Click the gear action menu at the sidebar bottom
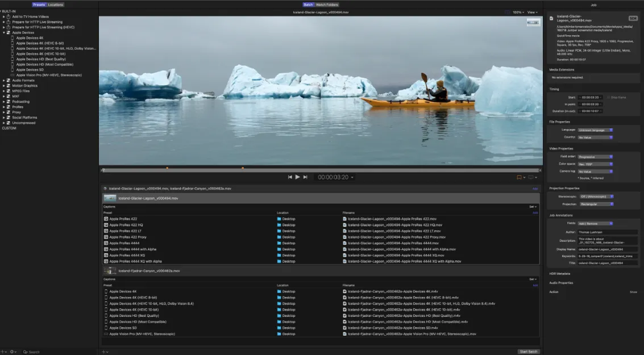This screenshot has height=355, width=644. tap(13, 352)
